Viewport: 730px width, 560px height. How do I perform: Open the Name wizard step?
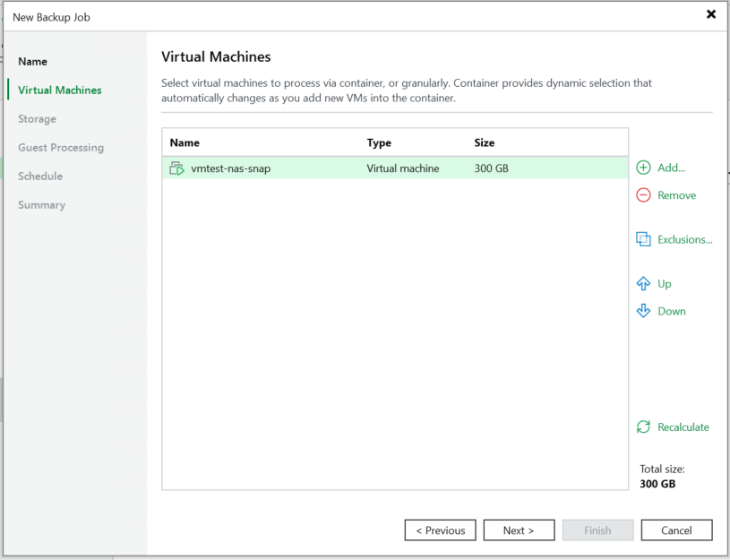coord(32,62)
